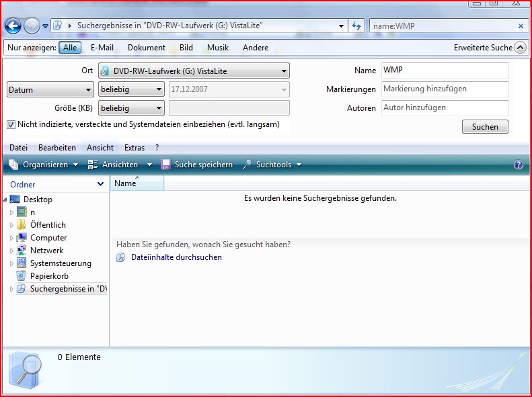Expand the n user folder node

tap(11, 212)
